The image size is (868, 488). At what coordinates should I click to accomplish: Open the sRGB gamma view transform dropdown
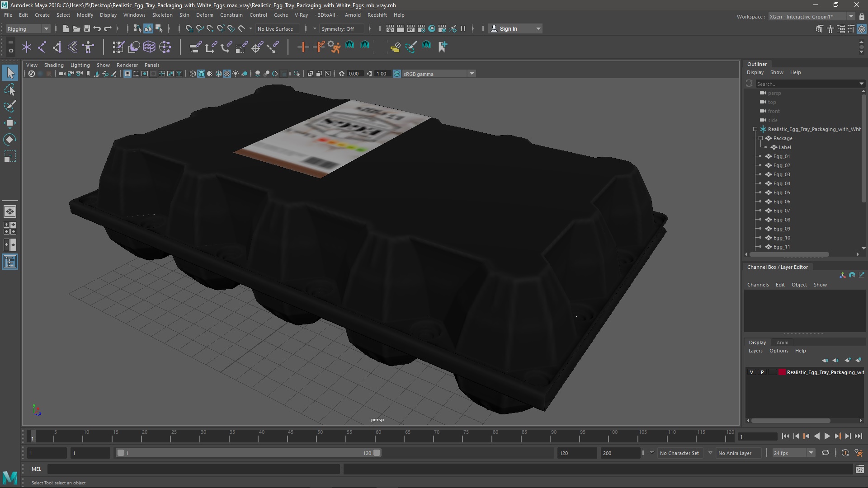click(x=439, y=74)
